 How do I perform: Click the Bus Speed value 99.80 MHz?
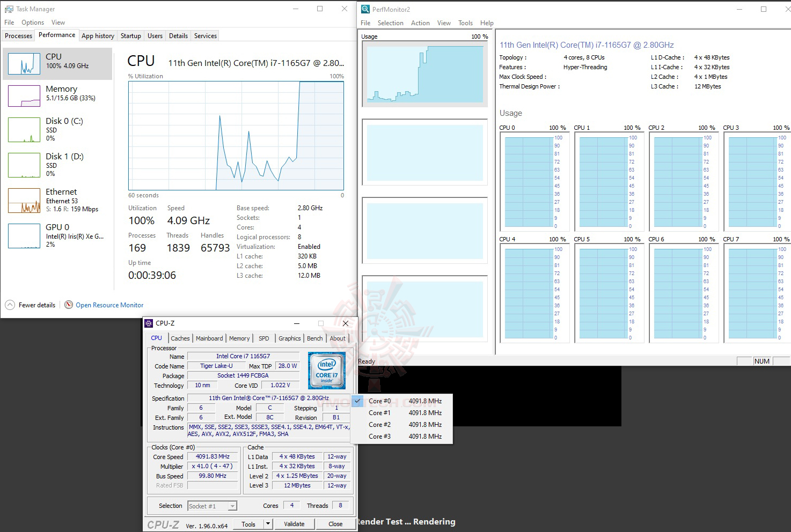click(x=213, y=476)
